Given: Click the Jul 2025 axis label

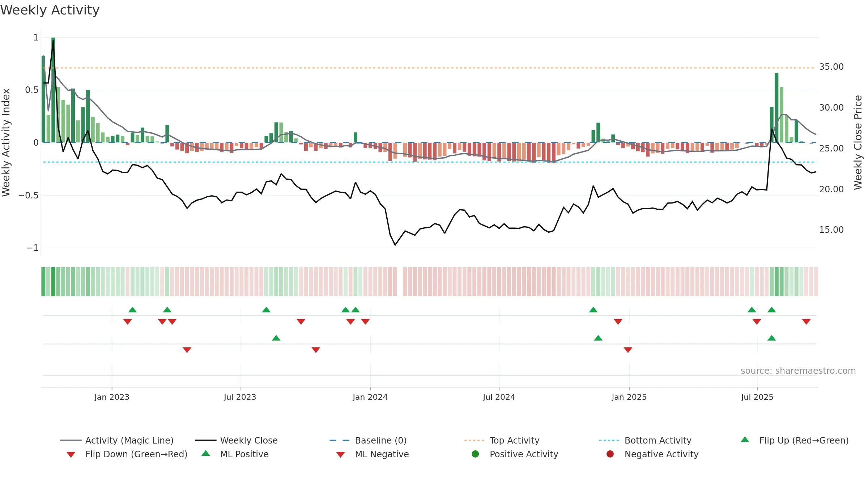Looking at the screenshot, I should coord(757,397).
